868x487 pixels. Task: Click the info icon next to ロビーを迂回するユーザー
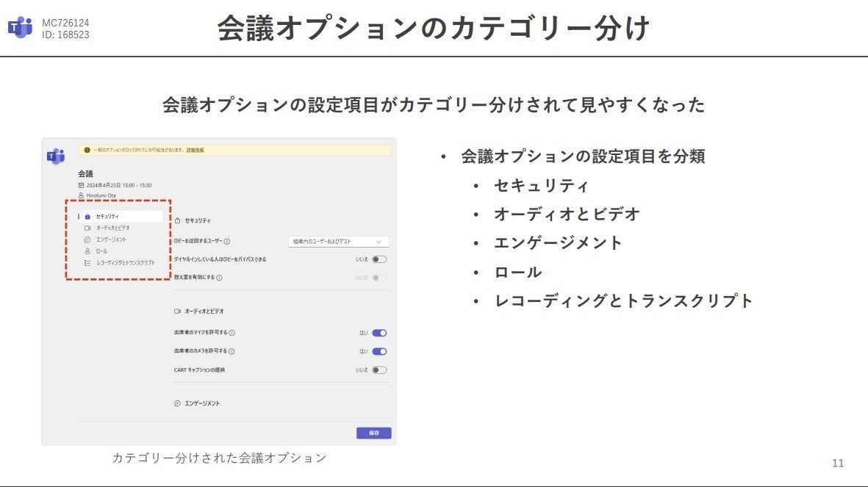coord(227,241)
